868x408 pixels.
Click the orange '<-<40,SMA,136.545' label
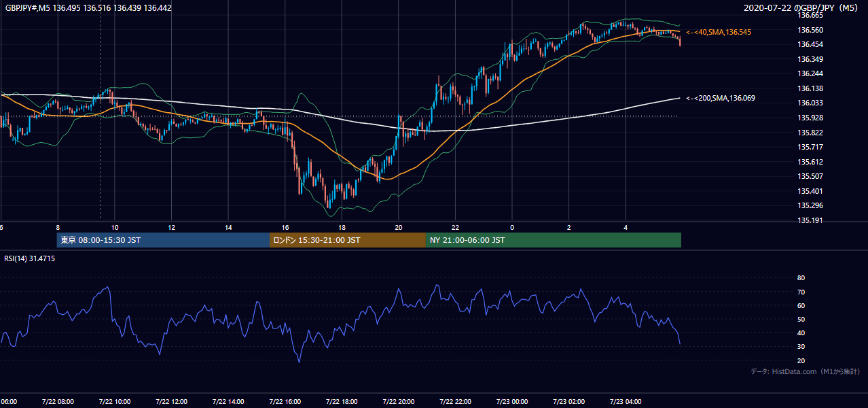pyautogui.click(x=719, y=32)
